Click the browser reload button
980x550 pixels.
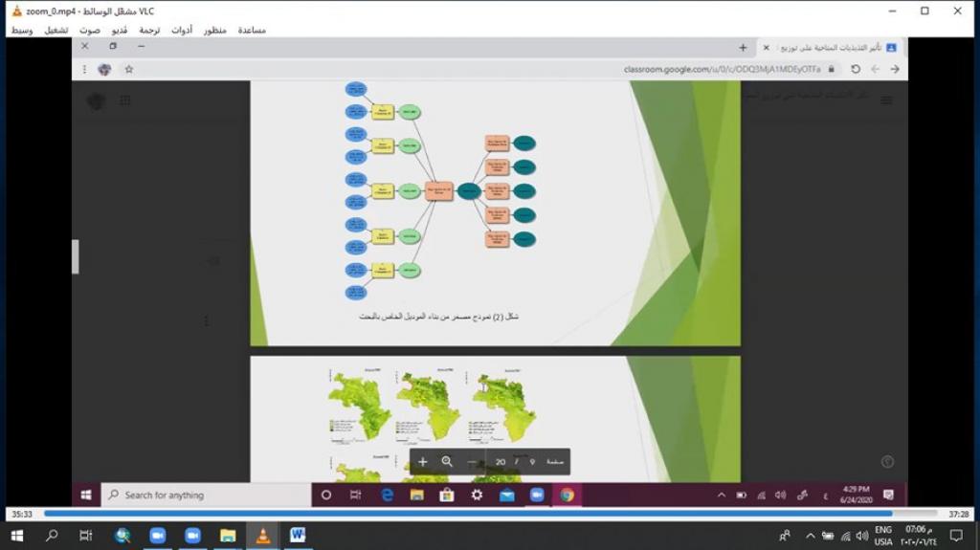tap(855, 69)
